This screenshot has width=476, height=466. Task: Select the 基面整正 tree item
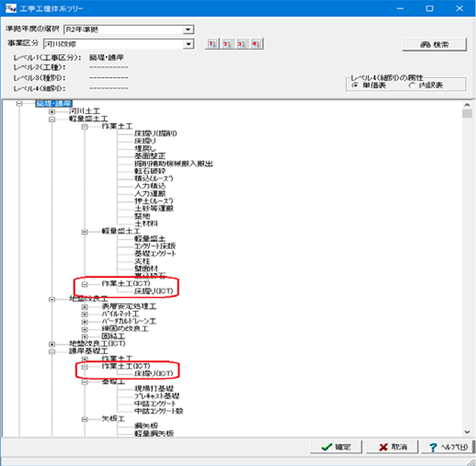[x=150, y=156]
